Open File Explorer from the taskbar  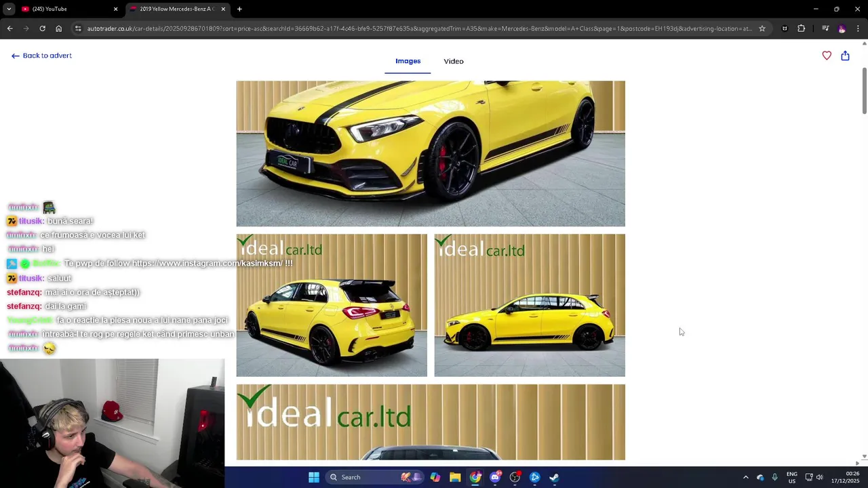tap(455, 477)
